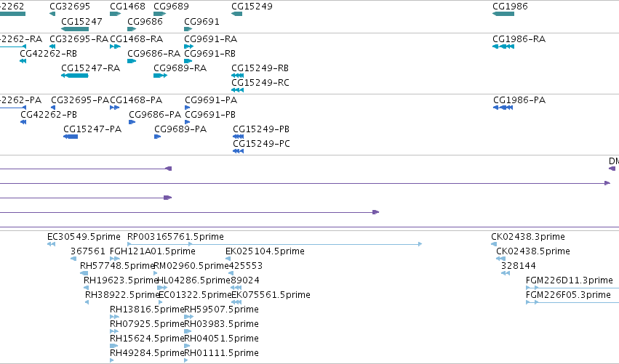Select protein CG15249-PB label
The width and height of the screenshot is (619, 364).
(261, 129)
